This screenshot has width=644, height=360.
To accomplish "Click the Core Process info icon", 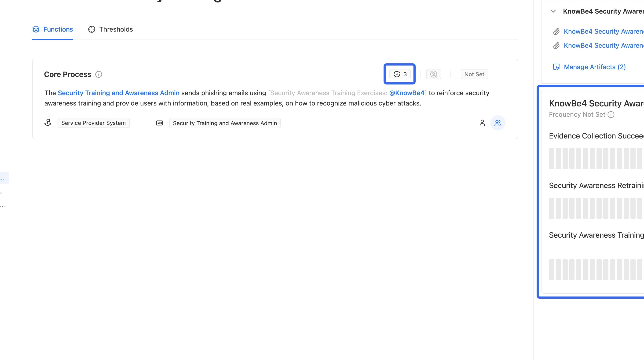I will tap(99, 74).
